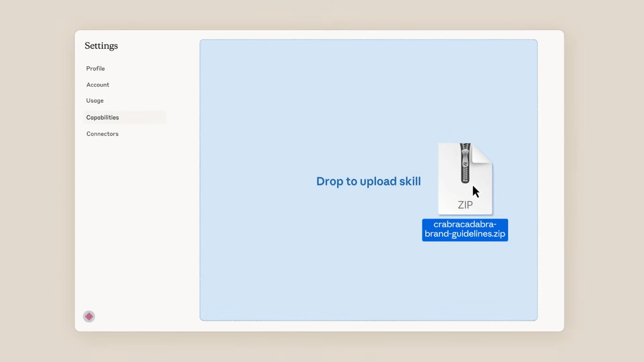Click the empty bottom area of the drop zone
This screenshot has width=644, height=362.
368,290
